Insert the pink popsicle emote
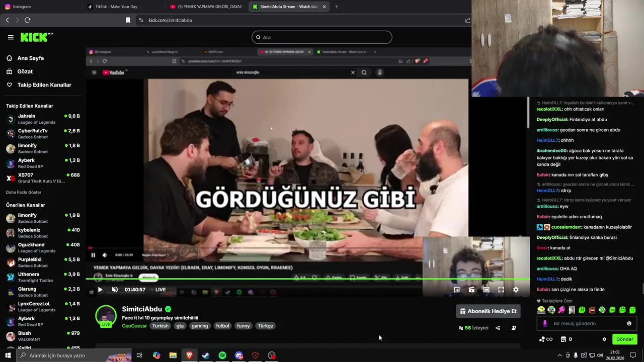 (x=561, y=310)
